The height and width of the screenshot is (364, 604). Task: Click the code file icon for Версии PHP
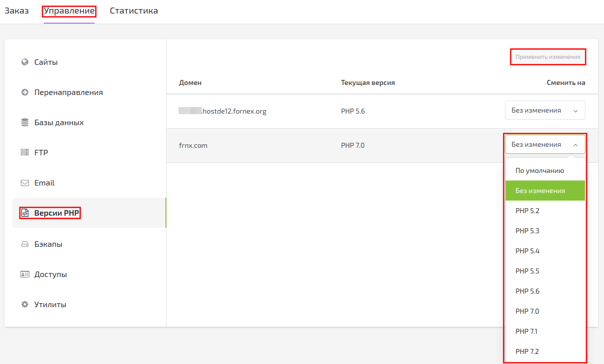[x=25, y=213]
